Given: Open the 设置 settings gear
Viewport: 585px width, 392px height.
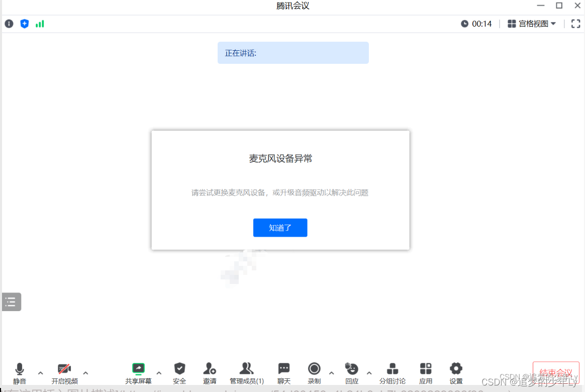Looking at the screenshot, I should pos(456,373).
